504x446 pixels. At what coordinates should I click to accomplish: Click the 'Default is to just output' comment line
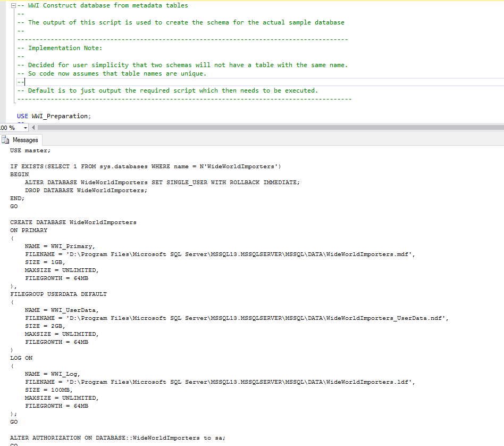point(167,90)
